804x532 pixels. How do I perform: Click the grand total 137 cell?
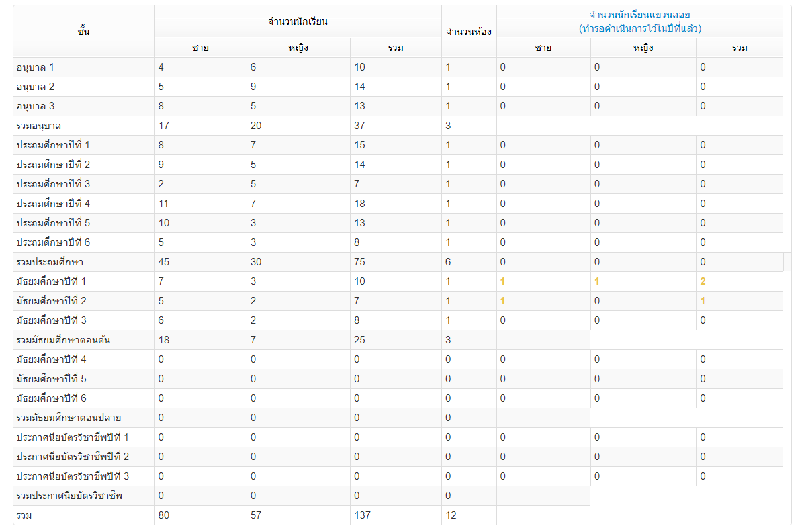tap(363, 515)
